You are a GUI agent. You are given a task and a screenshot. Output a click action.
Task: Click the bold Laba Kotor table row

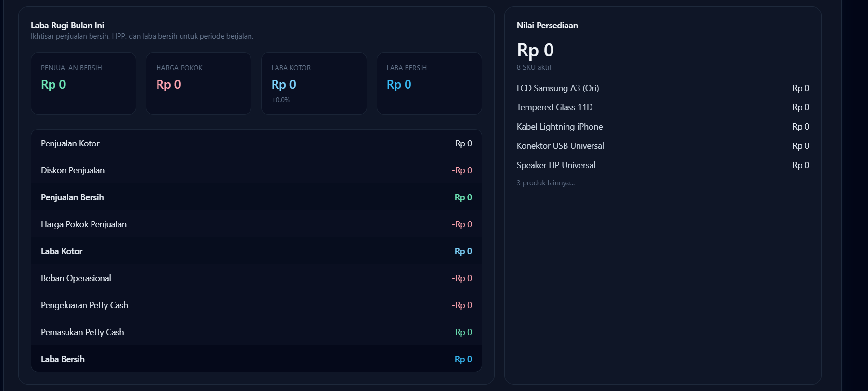(256, 251)
